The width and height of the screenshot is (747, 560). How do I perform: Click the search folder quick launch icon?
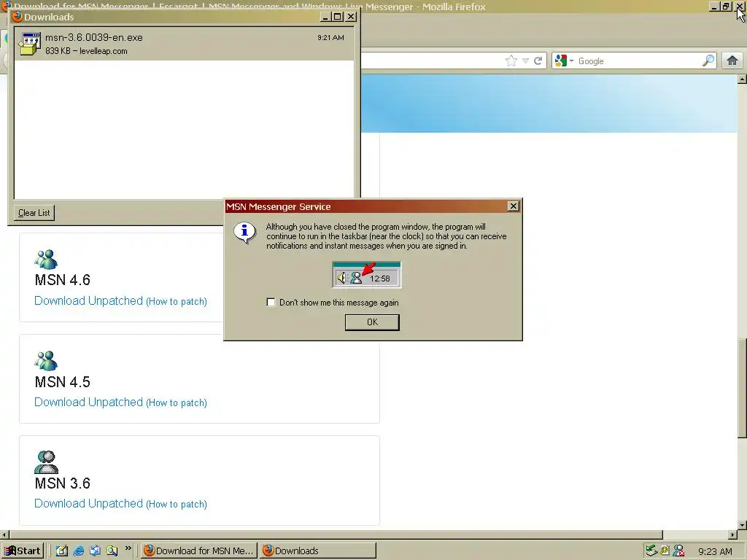(112, 551)
